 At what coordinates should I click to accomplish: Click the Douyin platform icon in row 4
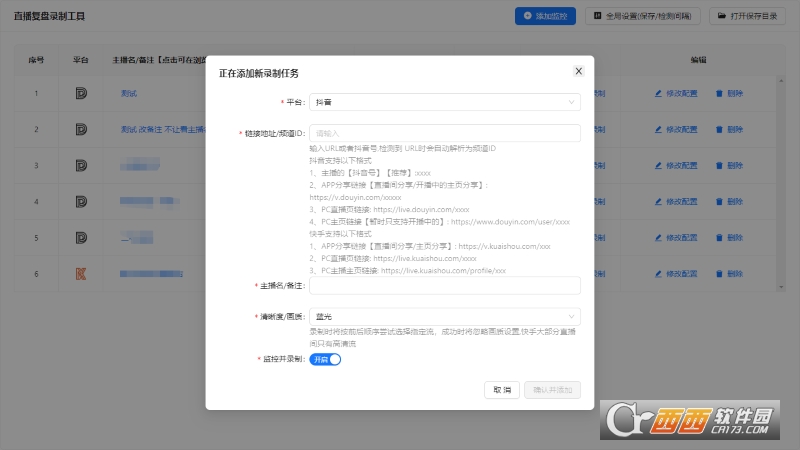point(81,202)
